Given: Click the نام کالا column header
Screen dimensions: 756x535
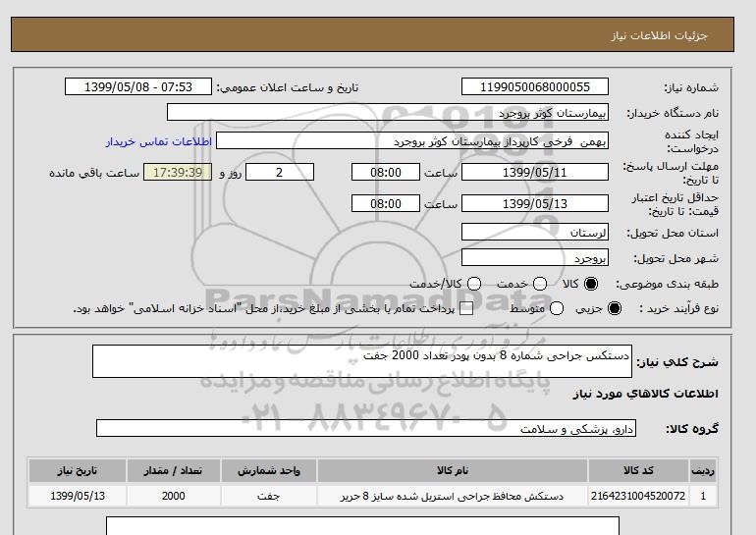Looking at the screenshot, I should tap(453, 470).
